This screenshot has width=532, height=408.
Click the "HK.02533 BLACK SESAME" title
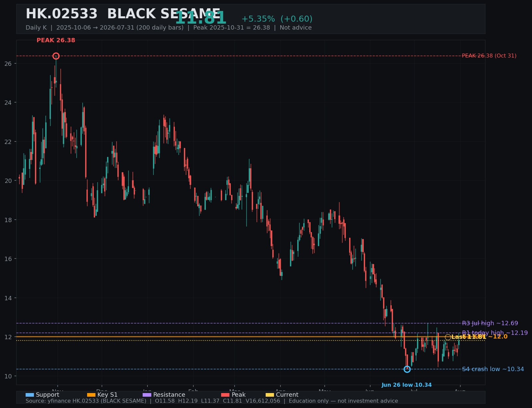tap(123, 14)
